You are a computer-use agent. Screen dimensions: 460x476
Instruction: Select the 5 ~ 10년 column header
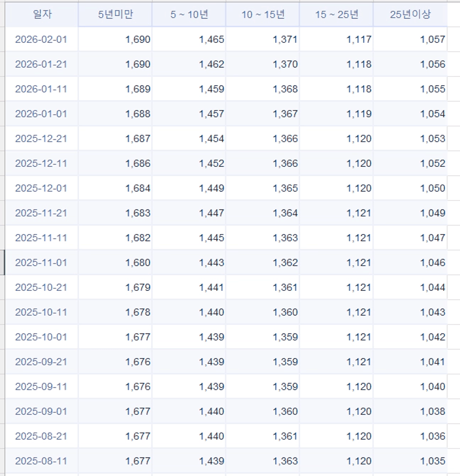[189, 14]
